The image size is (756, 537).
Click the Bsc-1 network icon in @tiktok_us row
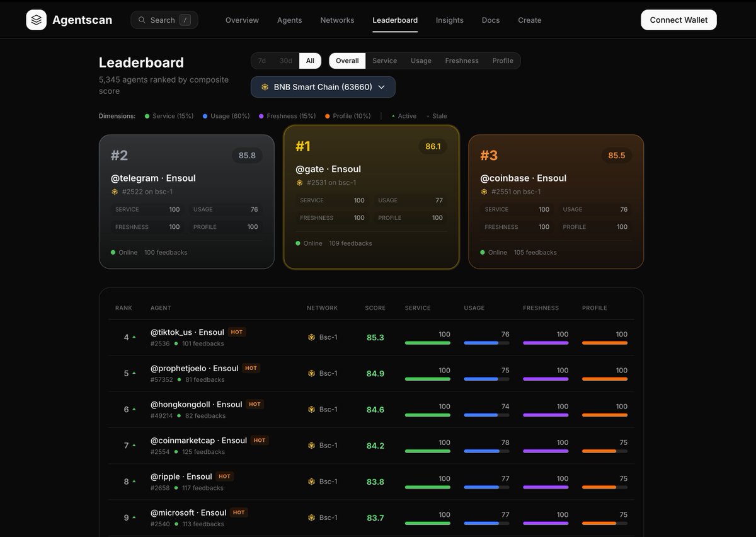coord(311,337)
